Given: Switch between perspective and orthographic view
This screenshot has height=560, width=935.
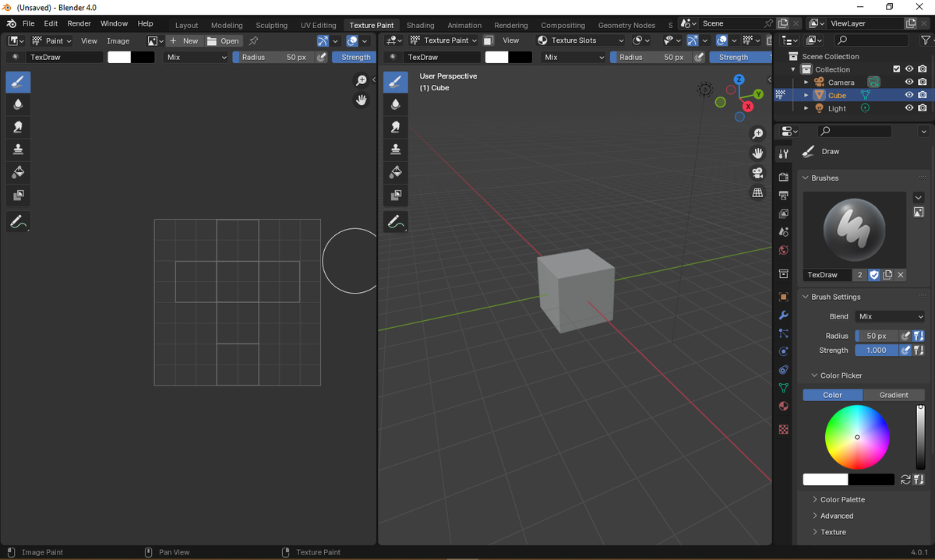Looking at the screenshot, I should tap(757, 192).
